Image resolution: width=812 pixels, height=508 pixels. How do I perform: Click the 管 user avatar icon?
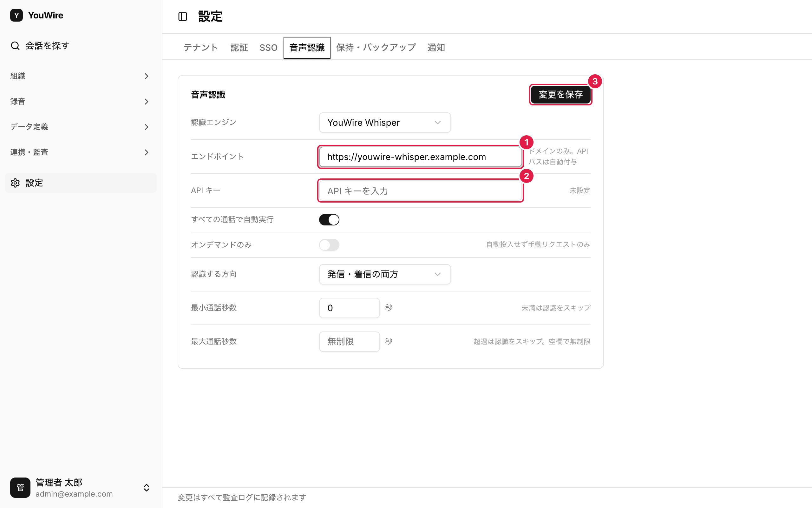click(x=20, y=487)
